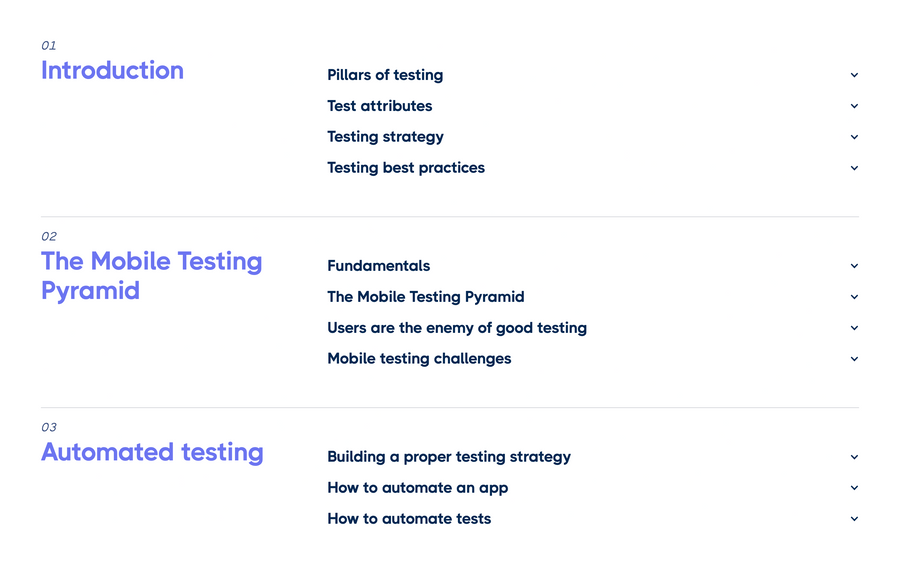The width and height of the screenshot is (900, 565).
Task: Open the Testing strategy item text
Action: pos(385,137)
